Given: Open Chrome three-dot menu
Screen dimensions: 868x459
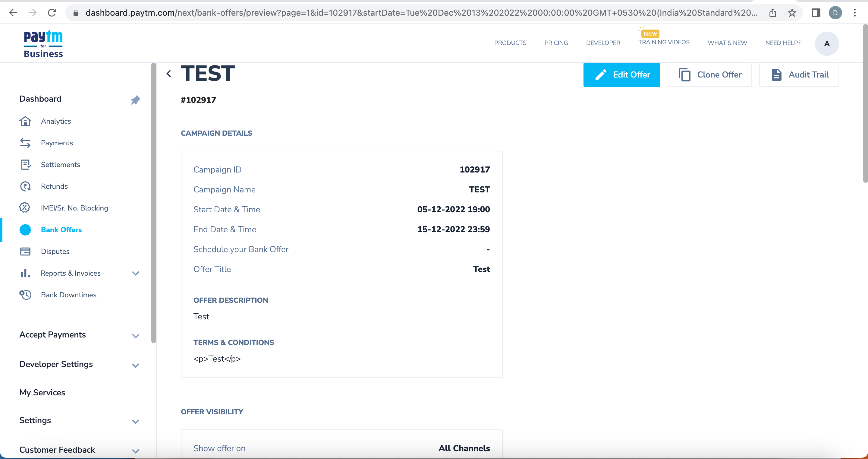Looking at the screenshot, I should 854,13.
